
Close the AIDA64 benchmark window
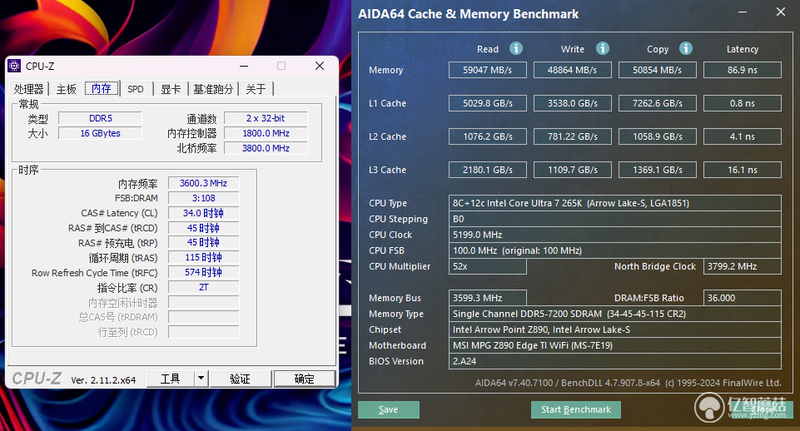pos(781,12)
